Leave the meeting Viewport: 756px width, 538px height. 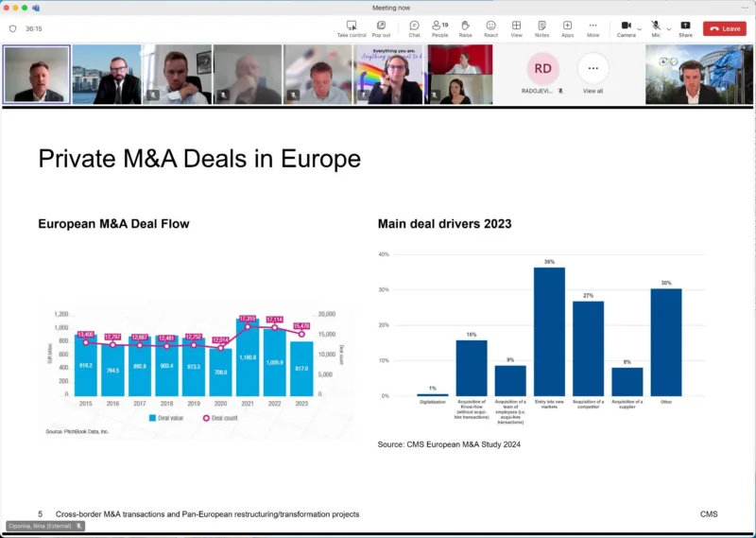724,28
